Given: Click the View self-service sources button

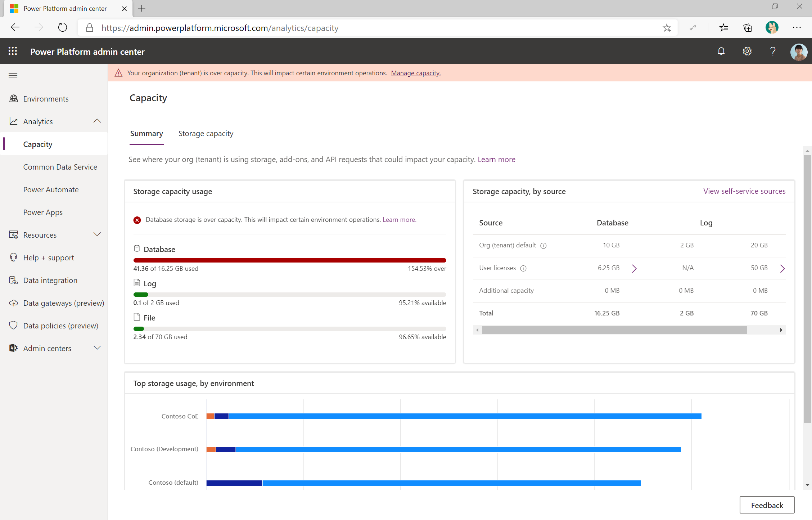Looking at the screenshot, I should tap(745, 191).
